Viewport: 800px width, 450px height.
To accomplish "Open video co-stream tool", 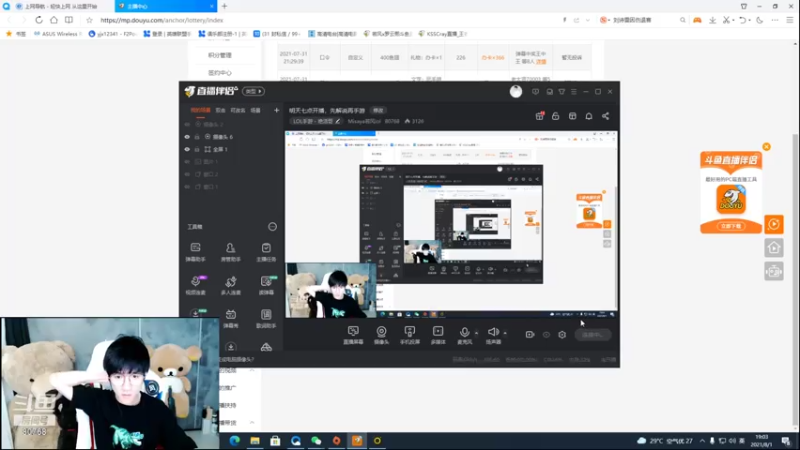I will coord(195,285).
